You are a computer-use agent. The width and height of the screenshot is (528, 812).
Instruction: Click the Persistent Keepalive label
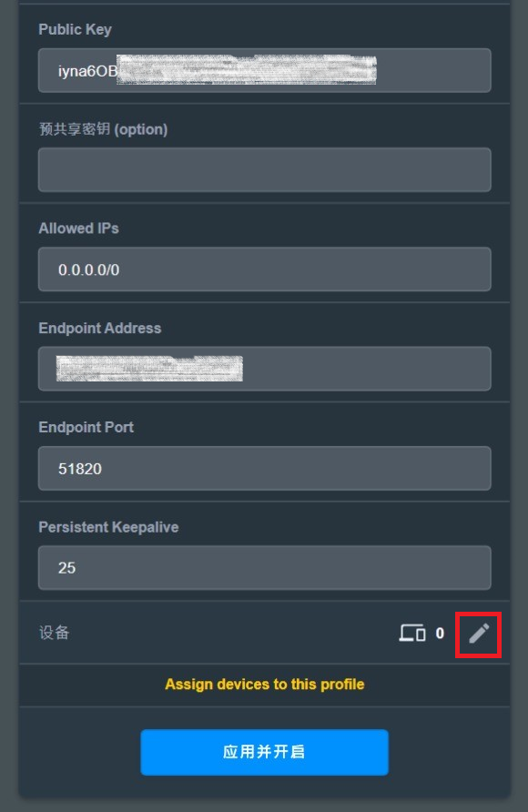108,527
